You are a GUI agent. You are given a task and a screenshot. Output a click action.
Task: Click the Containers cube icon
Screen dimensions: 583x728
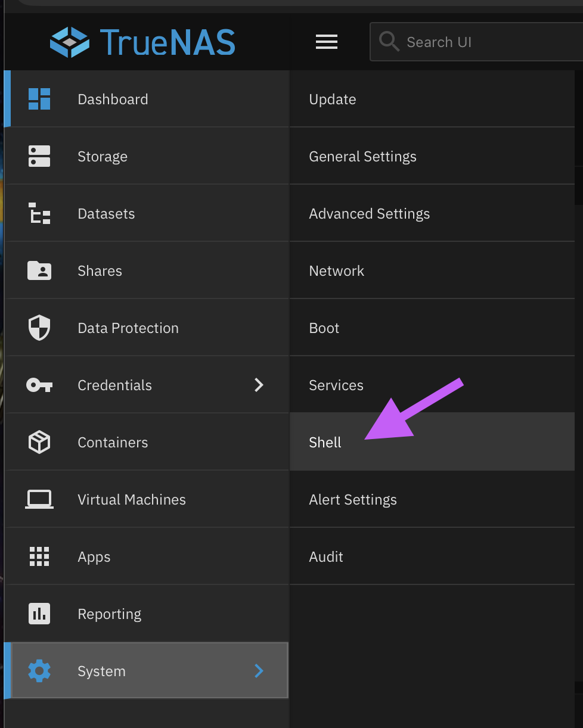click(x=39, y=442)
